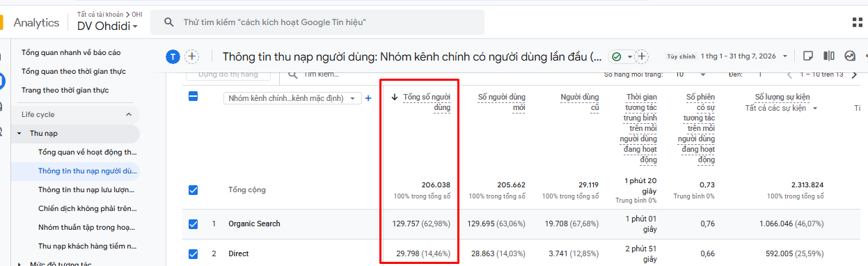Open Tổng quan theo thời gian thực
Image resolution: width=868 pixels, height=266 pixels.
pos(74,71)
